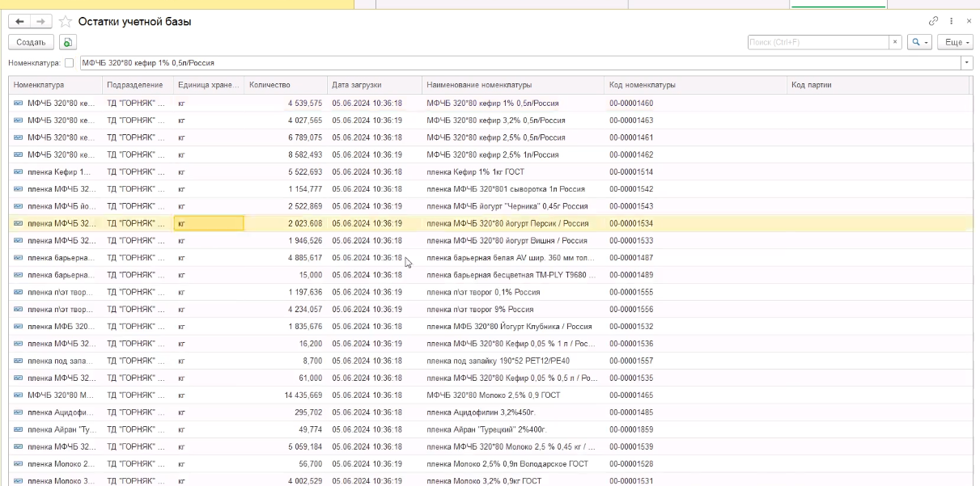The image size is (980, 486).
Task: Select quantity cell 61,000
Action: pos(286,378)
